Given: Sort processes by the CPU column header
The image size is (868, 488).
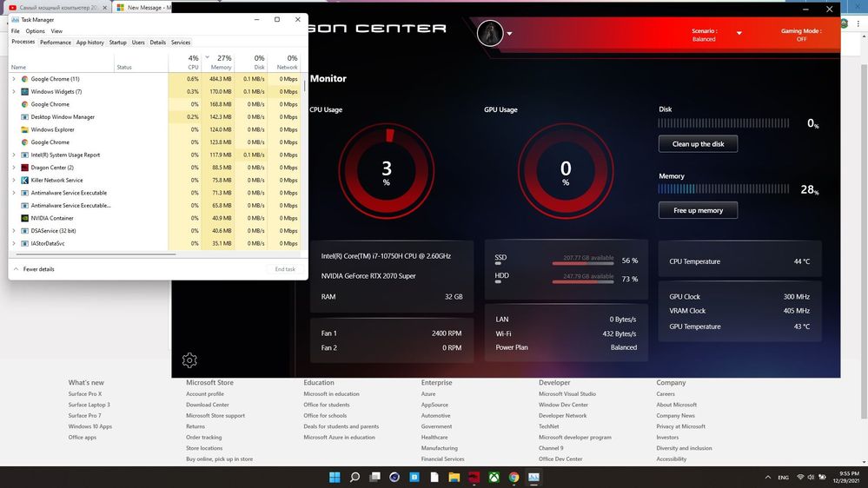Looking at the screenshot, I should [185, 62].
